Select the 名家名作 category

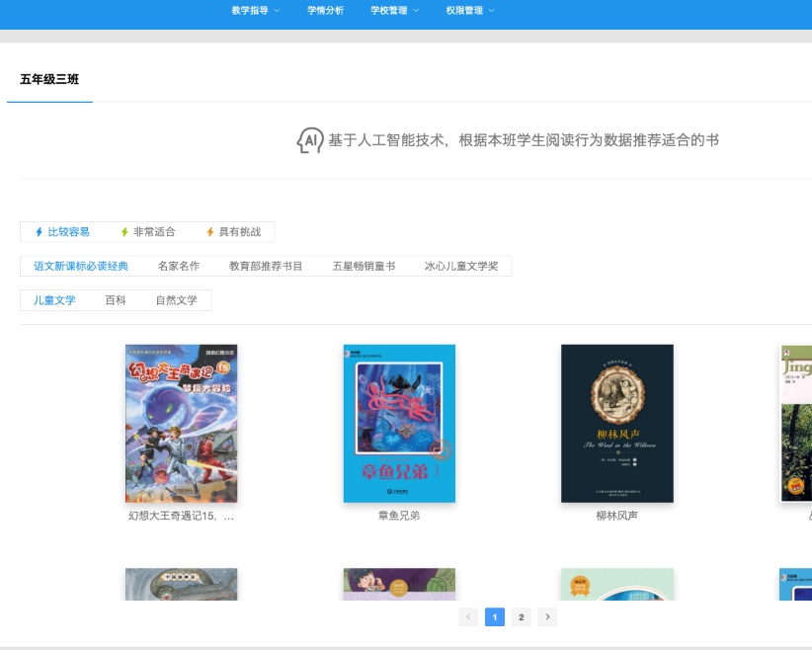pos(179,266)
